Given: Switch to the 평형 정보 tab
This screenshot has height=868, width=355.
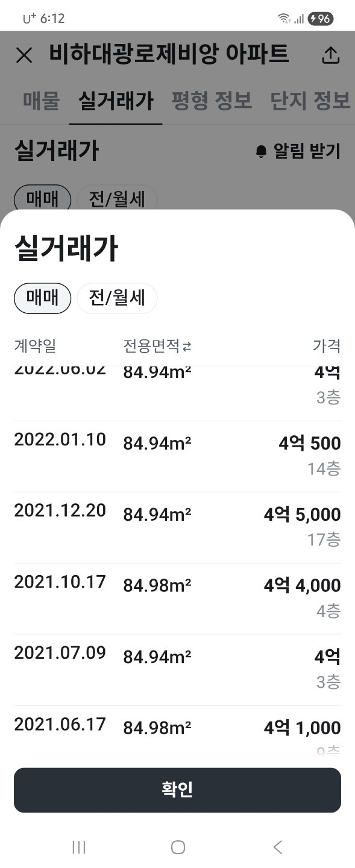Looking at the screenshot, I should pos(212,100).
